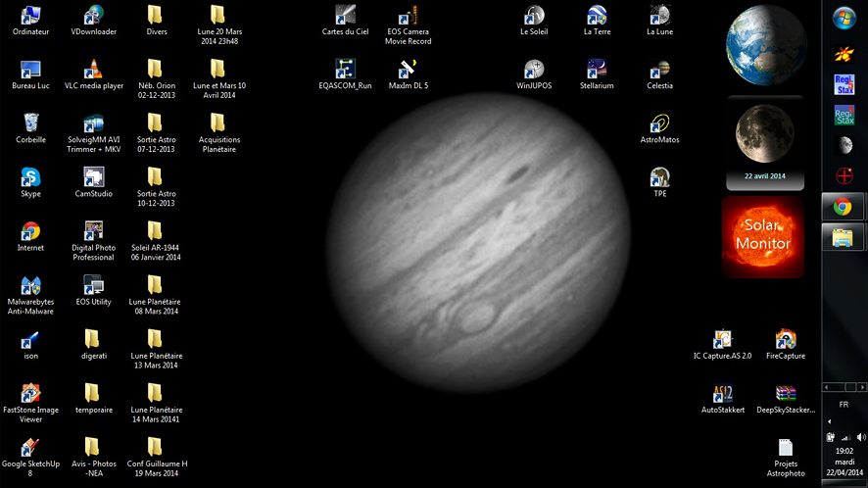868x488 pixels.
Task: Launch Google SketchUp 8
Action: click(30, 457)
